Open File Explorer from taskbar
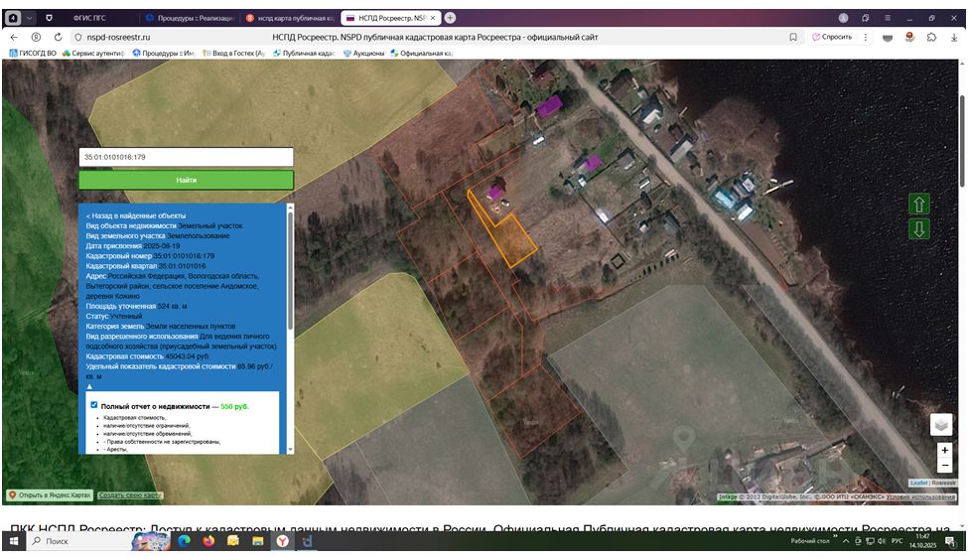 pos(258,541)
